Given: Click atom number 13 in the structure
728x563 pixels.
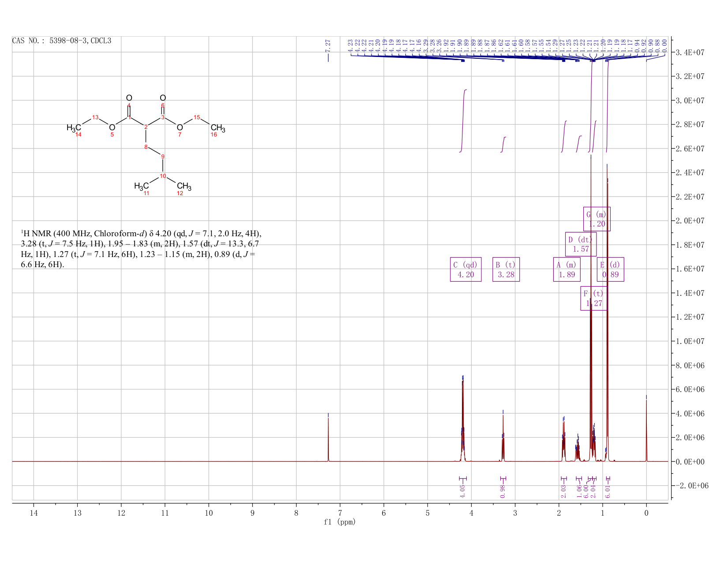Looking at the screenshot, I should (95, 117).
